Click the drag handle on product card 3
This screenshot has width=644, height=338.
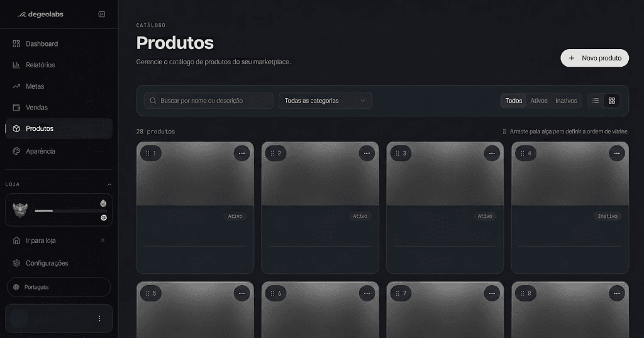click(x=397, y=154)
